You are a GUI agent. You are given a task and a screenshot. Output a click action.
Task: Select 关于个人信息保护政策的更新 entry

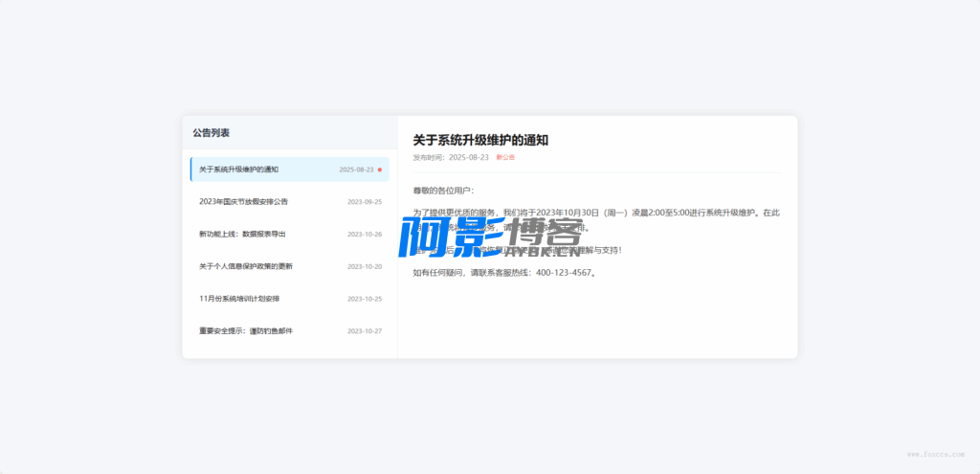pyautogui.click(x=246, y=266)
